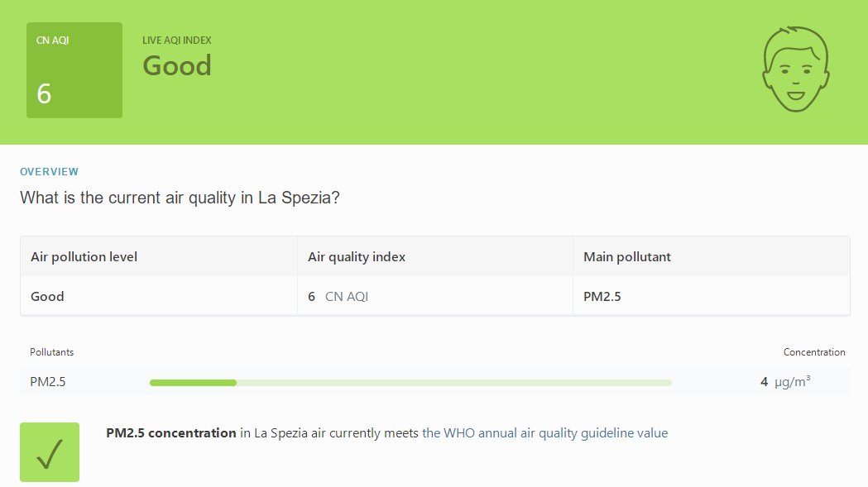Screen dimensions: 868x487
Task: Click the CN AQI link in table
Action: point(347,297)
